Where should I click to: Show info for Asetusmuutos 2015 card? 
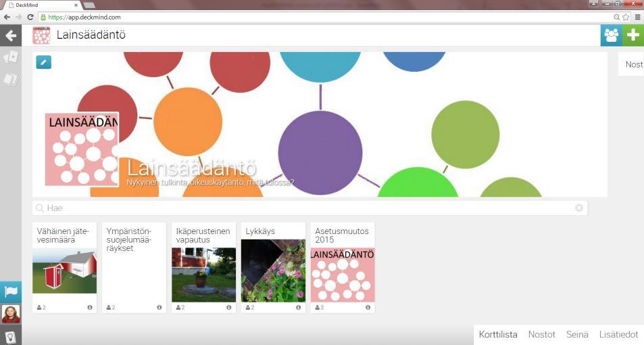point(368,307)
